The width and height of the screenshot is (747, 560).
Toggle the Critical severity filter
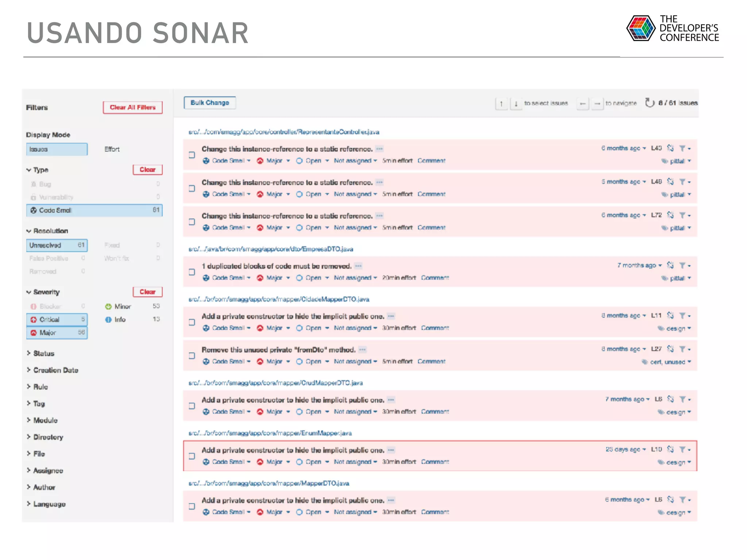click(57, 319)
